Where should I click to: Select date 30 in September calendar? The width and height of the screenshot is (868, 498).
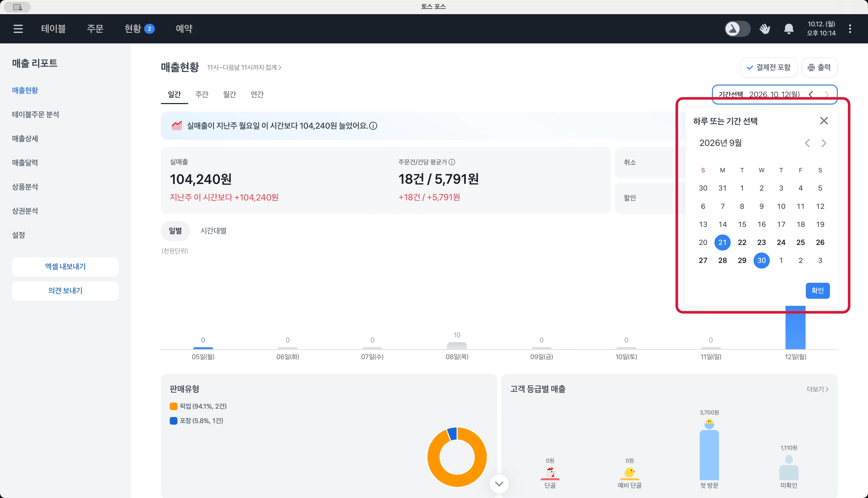[761, 261]
